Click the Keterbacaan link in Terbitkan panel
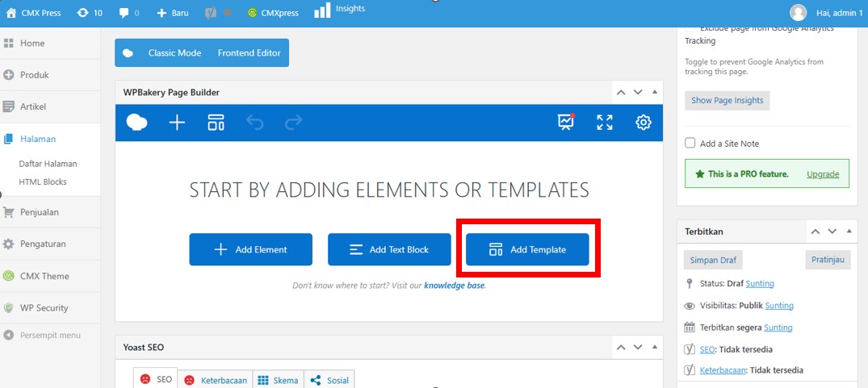Image resolution: width=868 pixels, height=388 pixels. point(723,370)
